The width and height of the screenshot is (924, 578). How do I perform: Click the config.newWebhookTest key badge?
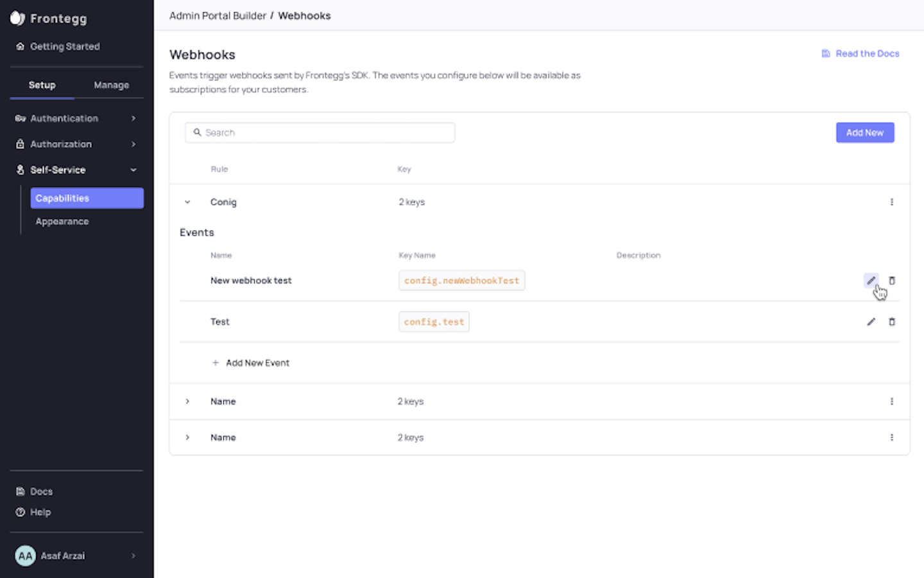462,281
